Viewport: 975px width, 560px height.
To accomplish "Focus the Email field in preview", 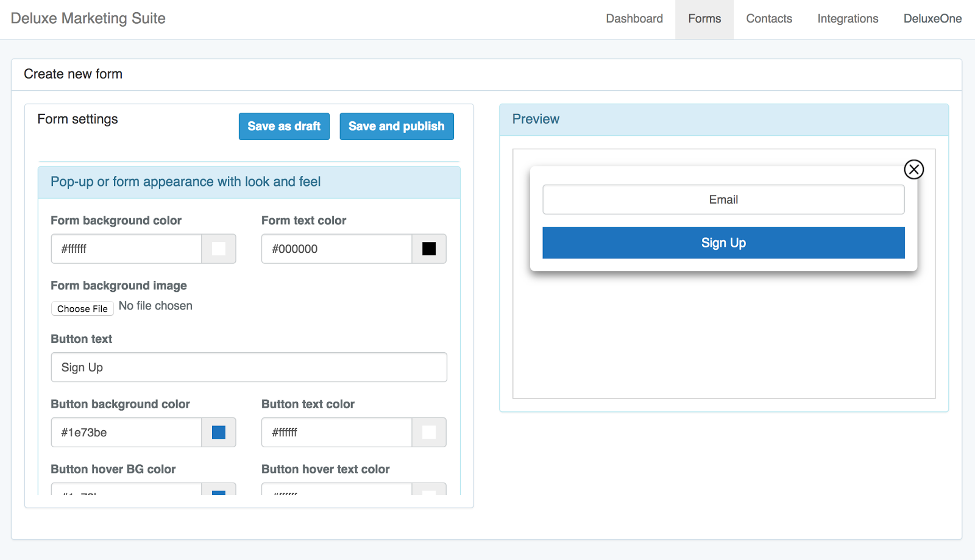I will (x=723, y=200).
